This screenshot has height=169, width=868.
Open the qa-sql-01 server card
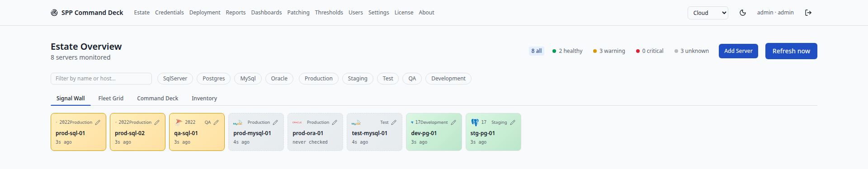click(x=197, y=132)
